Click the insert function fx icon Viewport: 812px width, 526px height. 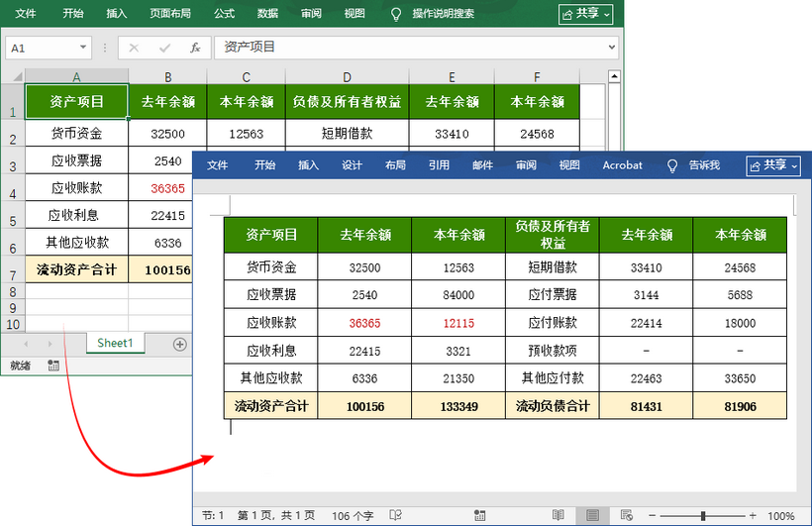(195, 48)
